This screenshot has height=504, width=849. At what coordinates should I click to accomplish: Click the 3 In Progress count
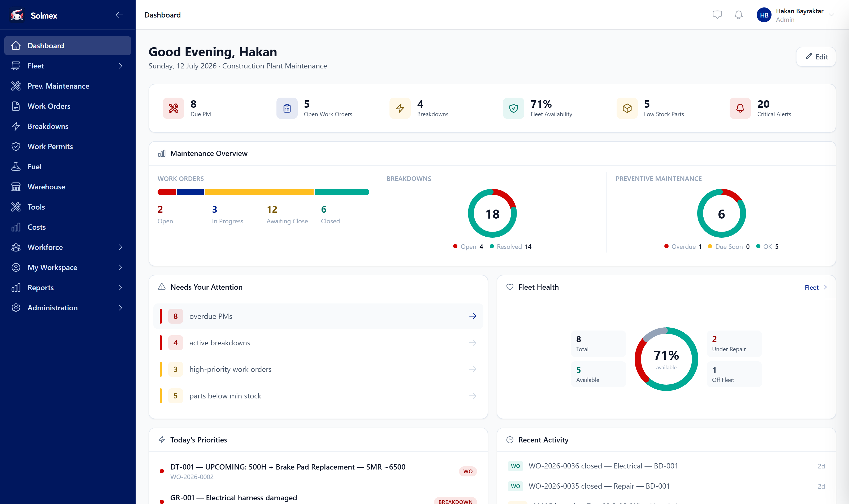(x=228, y=215)
